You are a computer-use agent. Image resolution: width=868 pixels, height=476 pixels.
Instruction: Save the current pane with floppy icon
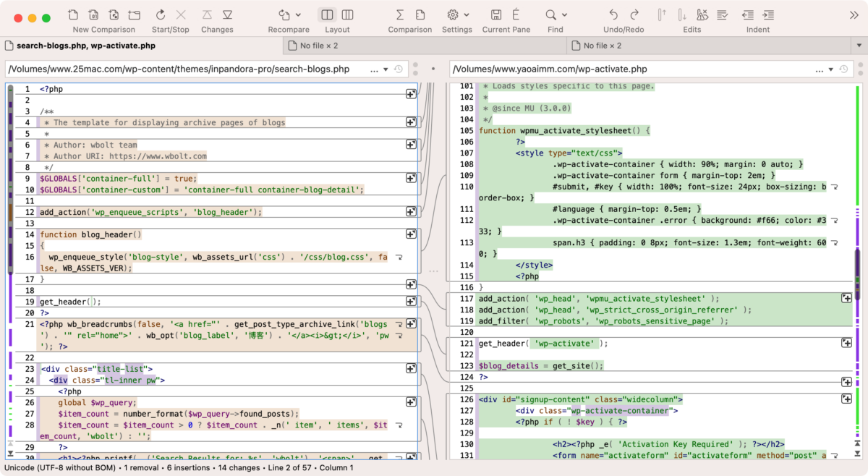(x=496, y=14)
